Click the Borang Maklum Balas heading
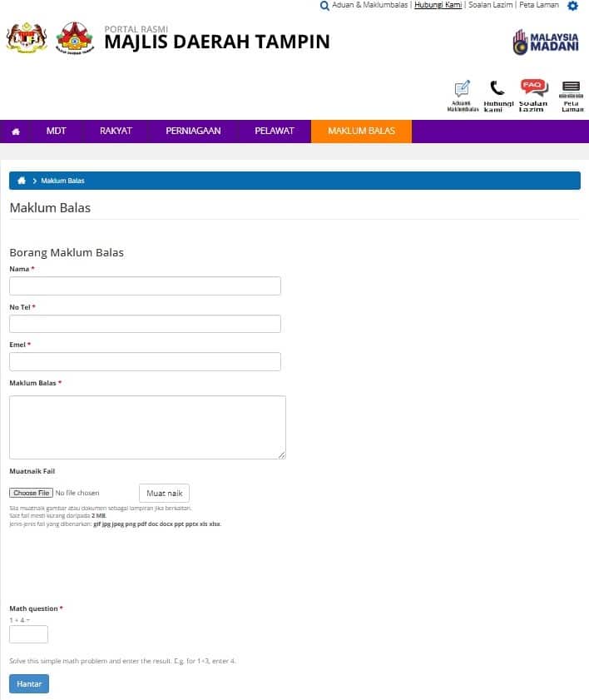 coord(67,253)
